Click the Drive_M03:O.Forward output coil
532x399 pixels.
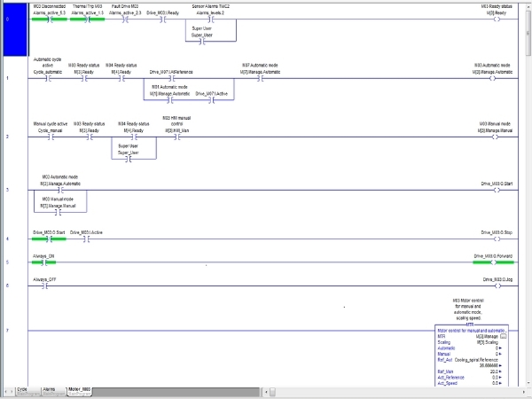[494, 262]
